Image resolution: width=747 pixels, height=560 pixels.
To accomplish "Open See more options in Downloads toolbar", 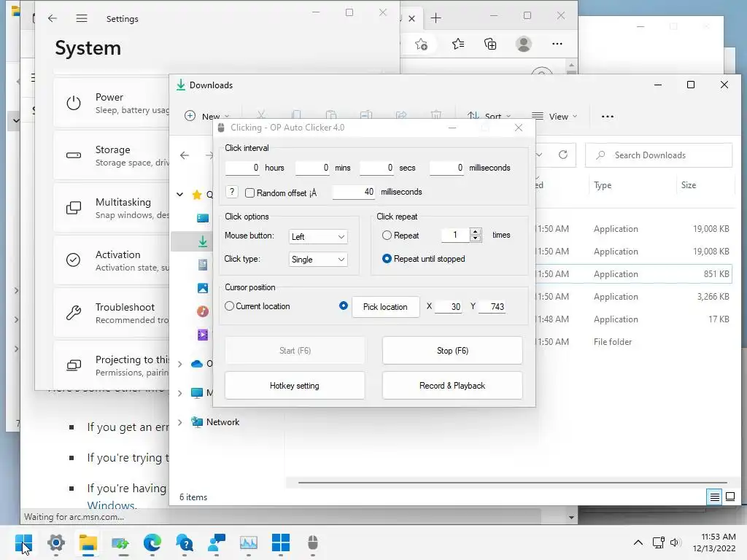I will click(608, 116).
